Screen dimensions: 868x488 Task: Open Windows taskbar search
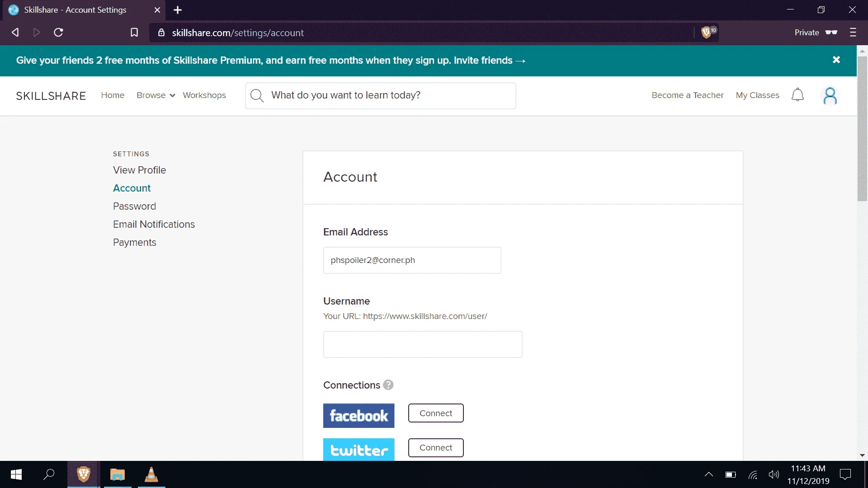click(49, 474)
